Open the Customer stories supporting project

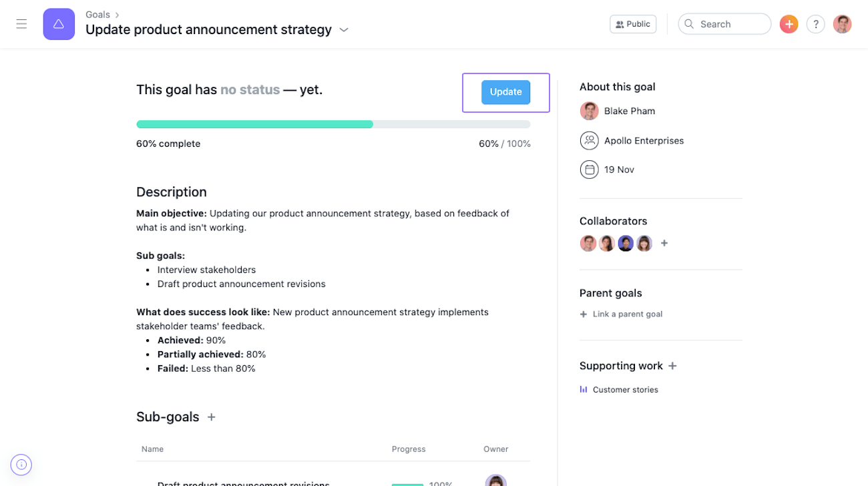[x=625, y=390]
